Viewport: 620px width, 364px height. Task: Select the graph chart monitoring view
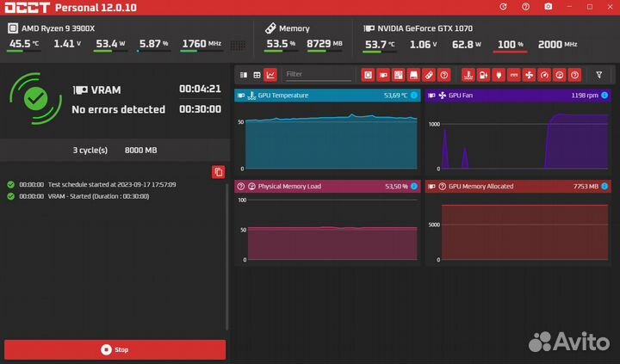tap(270, 75)
